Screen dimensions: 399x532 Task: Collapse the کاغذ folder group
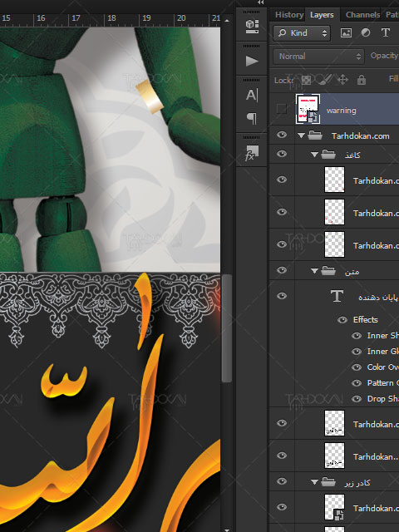tap(314, 155)
